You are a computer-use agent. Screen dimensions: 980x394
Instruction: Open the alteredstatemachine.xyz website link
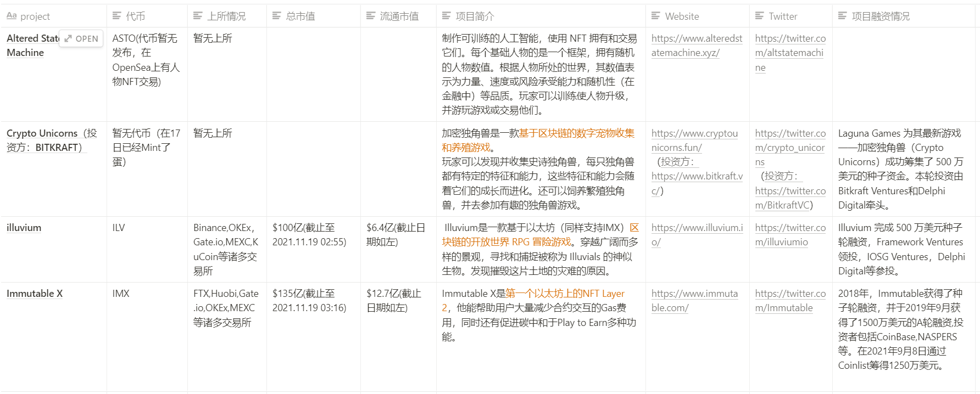coord(697,46)
